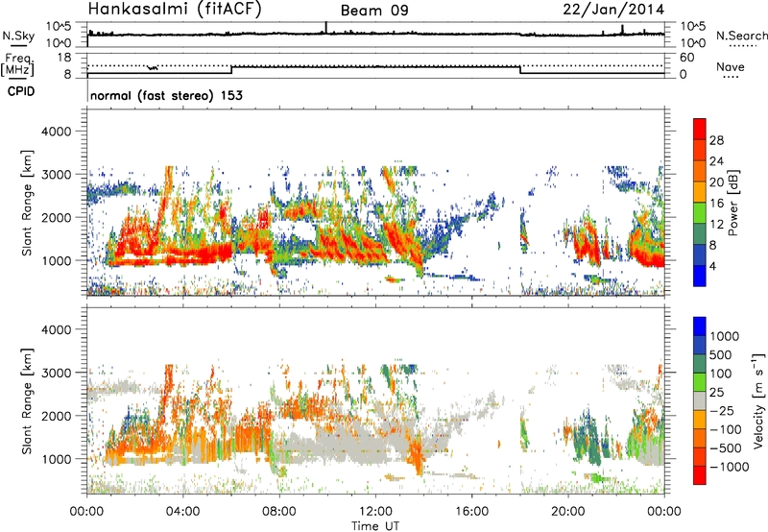The image size is (768, 532).
Task: Click the noise spike near 10:00 UT in sky-noise panel
Action: tap(325, 28)
